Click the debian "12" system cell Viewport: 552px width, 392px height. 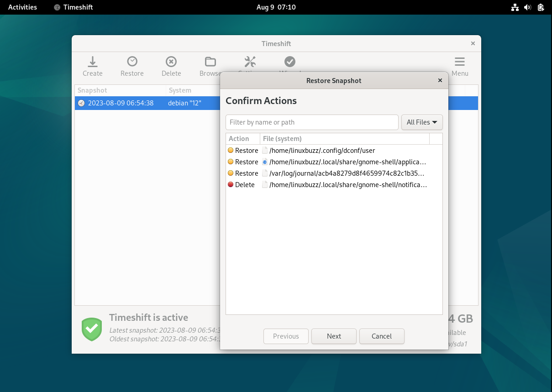point(184,103)
